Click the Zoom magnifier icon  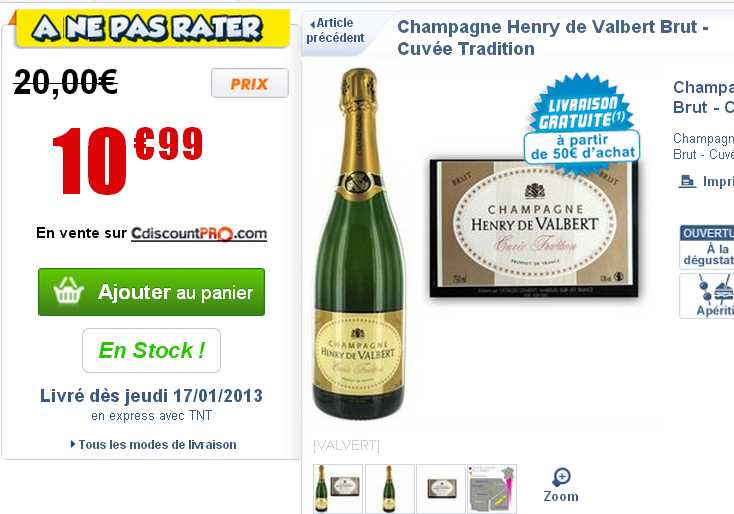tap(561, 477)
